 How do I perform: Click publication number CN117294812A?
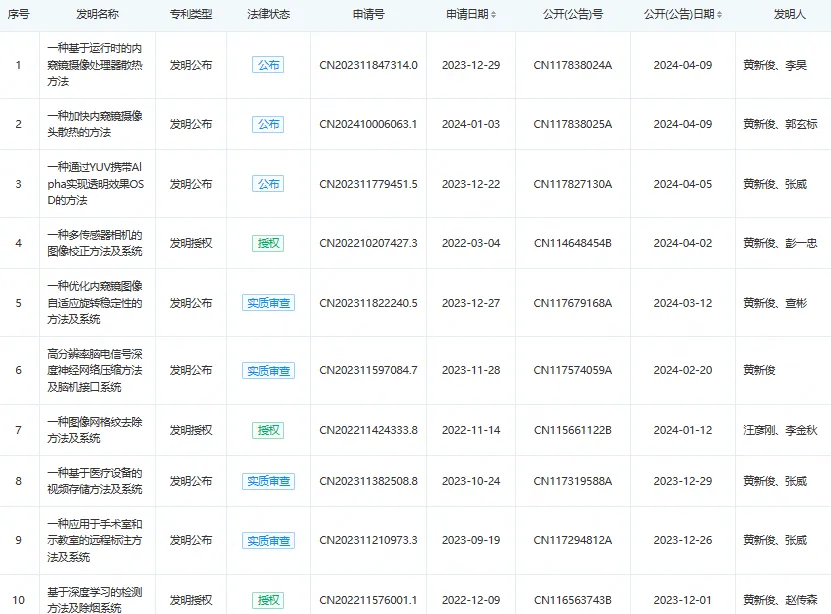point(573,540)
